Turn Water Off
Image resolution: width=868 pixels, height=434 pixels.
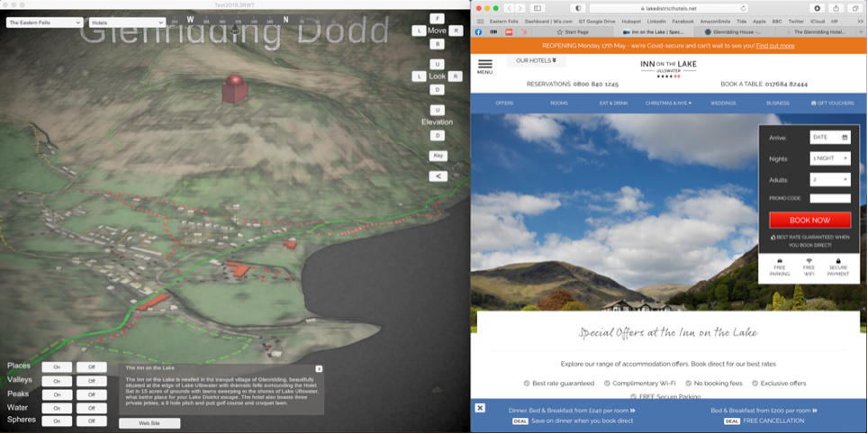click(91, 409)
